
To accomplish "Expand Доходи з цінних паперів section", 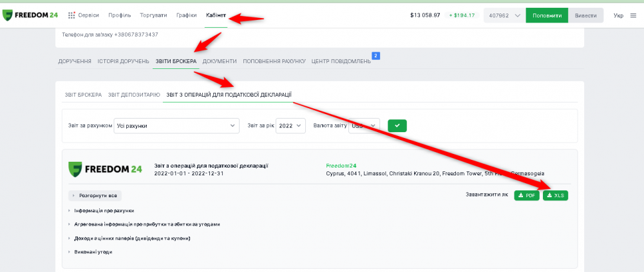I will click(x=132, y=238).
